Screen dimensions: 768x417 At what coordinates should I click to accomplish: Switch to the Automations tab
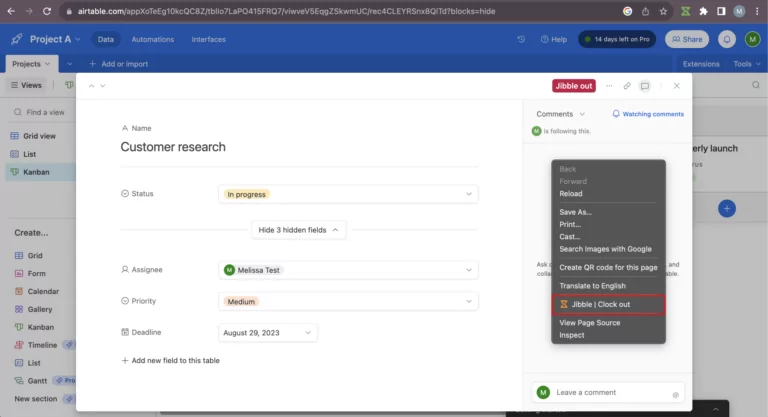point(152,39)
